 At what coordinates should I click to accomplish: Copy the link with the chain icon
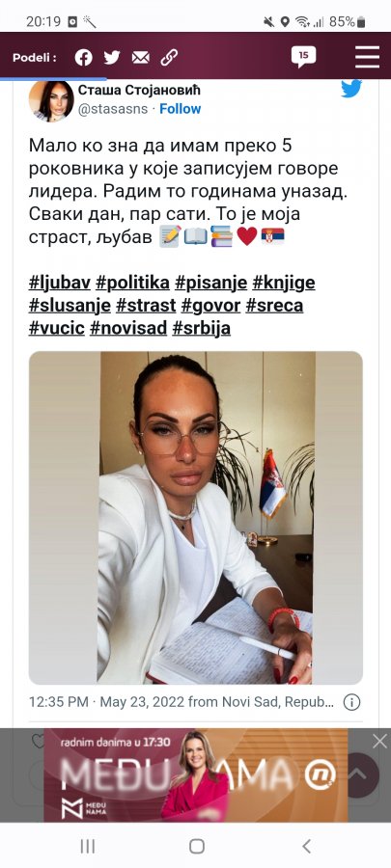(169, 57)
